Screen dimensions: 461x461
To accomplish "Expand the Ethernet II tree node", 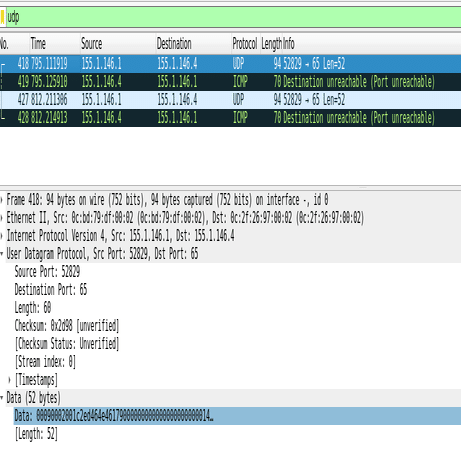I will 2,218.
